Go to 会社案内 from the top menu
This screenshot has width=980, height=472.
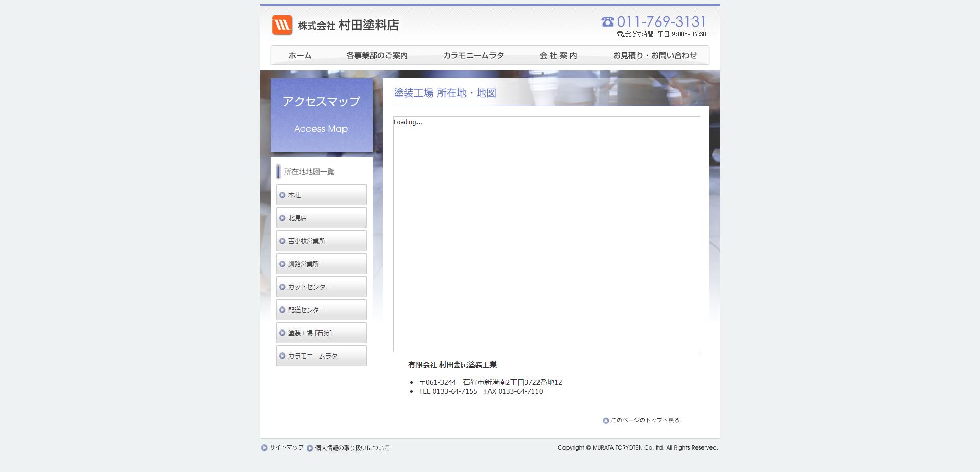pos(558,55)
